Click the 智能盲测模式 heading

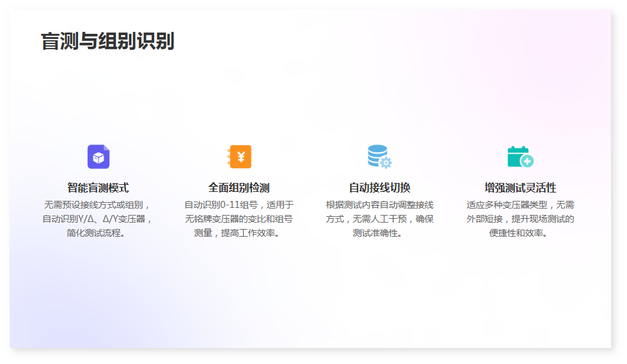[x=98, y=188]
